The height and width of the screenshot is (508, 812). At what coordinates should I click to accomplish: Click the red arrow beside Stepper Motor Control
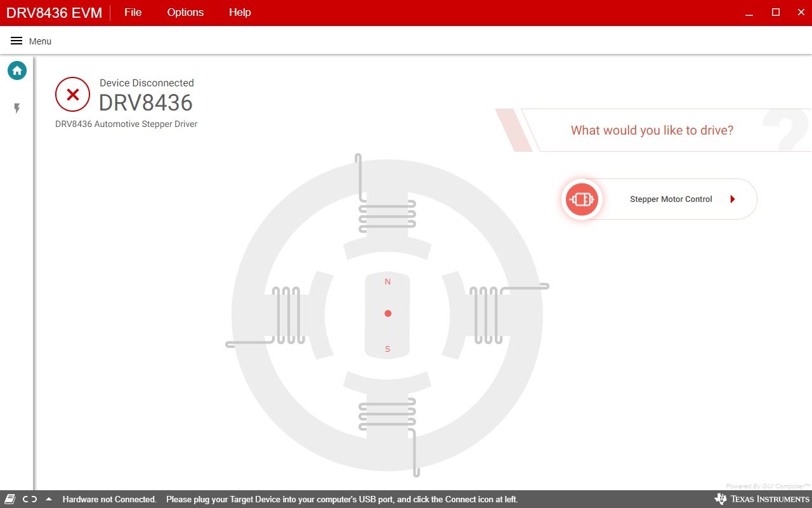(x=733, y=199)
